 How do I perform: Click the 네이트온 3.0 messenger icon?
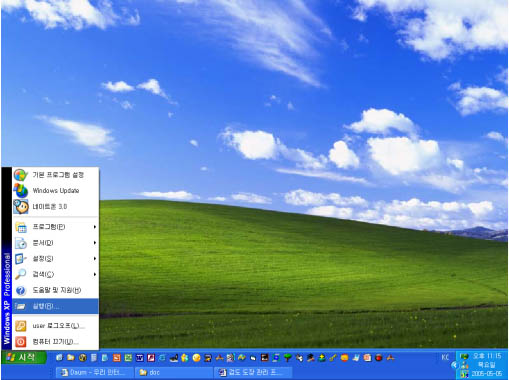coord(21,207)
